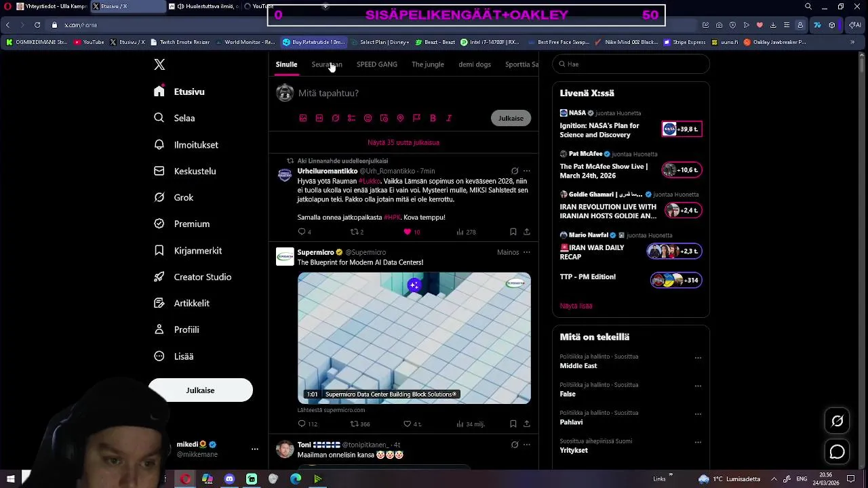Play the Supermicro data center video

(414, 338)
